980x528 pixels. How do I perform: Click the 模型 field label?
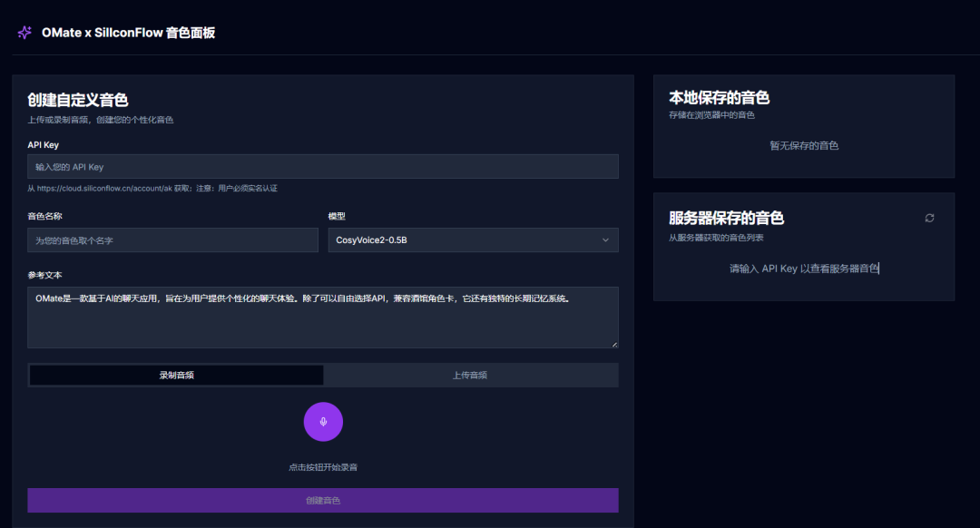click(337, 216)
